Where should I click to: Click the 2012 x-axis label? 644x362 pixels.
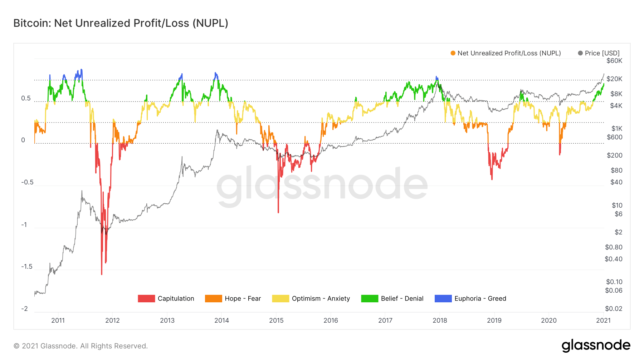click(112, 320)
